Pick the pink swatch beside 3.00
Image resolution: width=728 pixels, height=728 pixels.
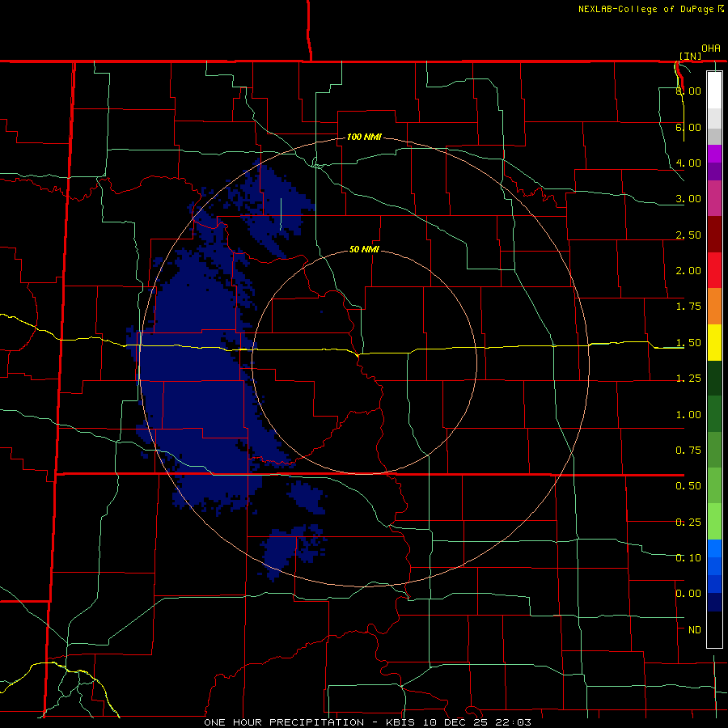point(714,198)
